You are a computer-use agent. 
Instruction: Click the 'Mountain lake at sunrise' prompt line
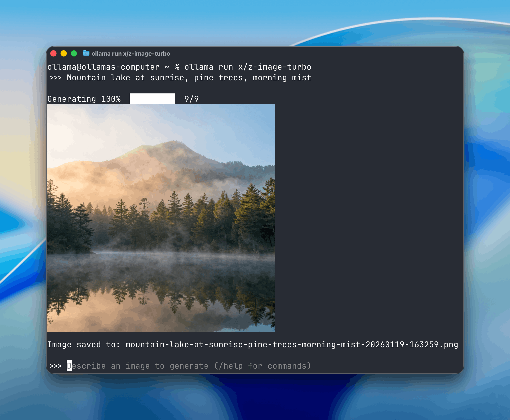click(189, 78)
